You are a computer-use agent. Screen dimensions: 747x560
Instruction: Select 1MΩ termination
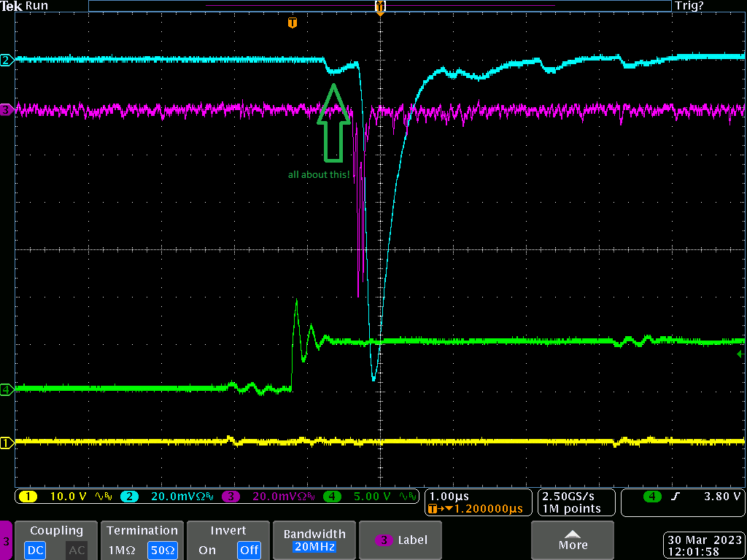122,550
